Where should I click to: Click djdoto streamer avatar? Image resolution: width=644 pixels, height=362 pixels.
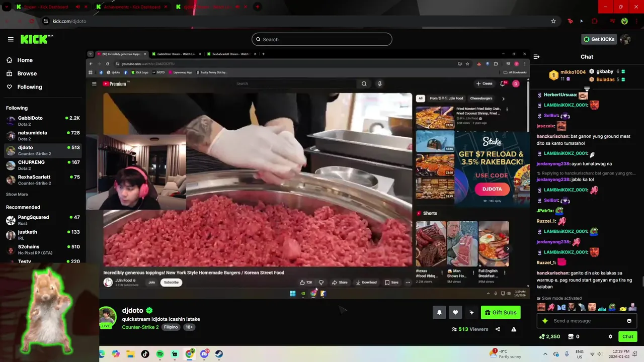tap(108, 316)
